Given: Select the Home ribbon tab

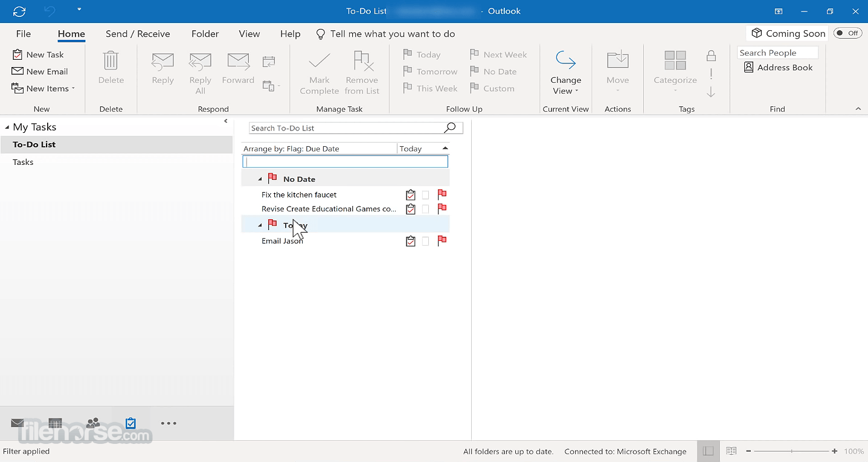Looking at the screenshot, I should click(x=71, y=34).
